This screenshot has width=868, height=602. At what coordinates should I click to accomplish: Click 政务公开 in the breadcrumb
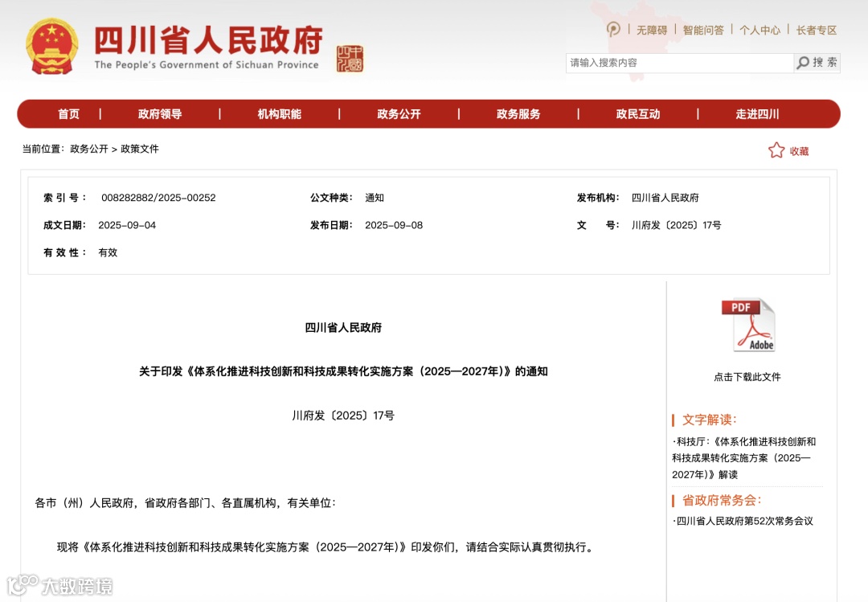pos(89,149)
